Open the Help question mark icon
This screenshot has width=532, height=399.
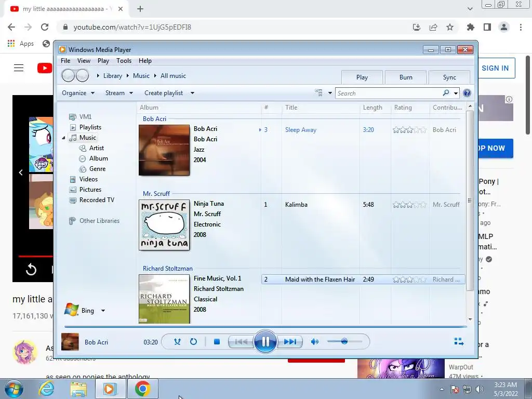click(x=467, y=93)
